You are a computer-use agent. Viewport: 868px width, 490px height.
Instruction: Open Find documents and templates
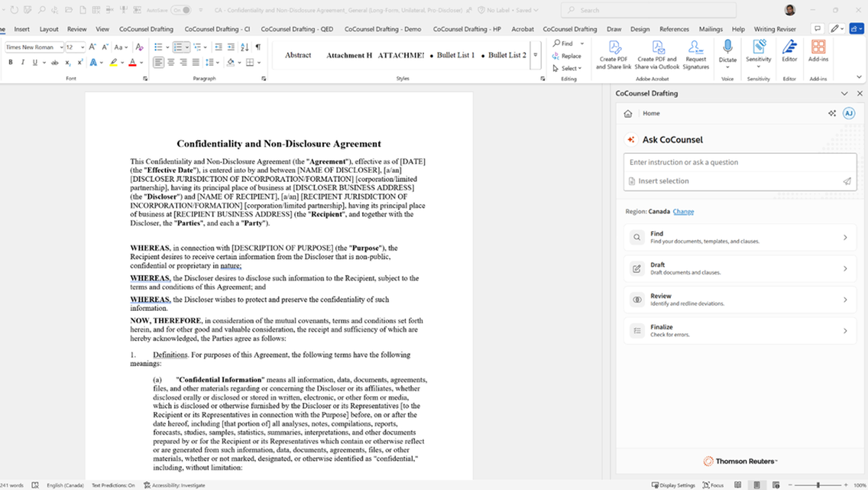click(x=740, y=238)
